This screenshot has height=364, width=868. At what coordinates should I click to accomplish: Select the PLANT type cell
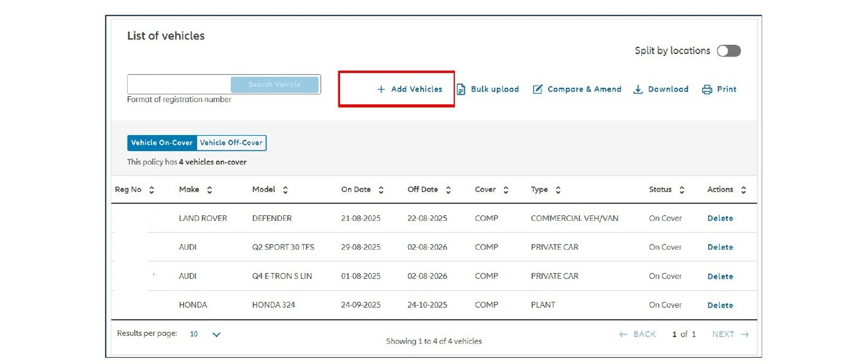(x=543, y=305)
